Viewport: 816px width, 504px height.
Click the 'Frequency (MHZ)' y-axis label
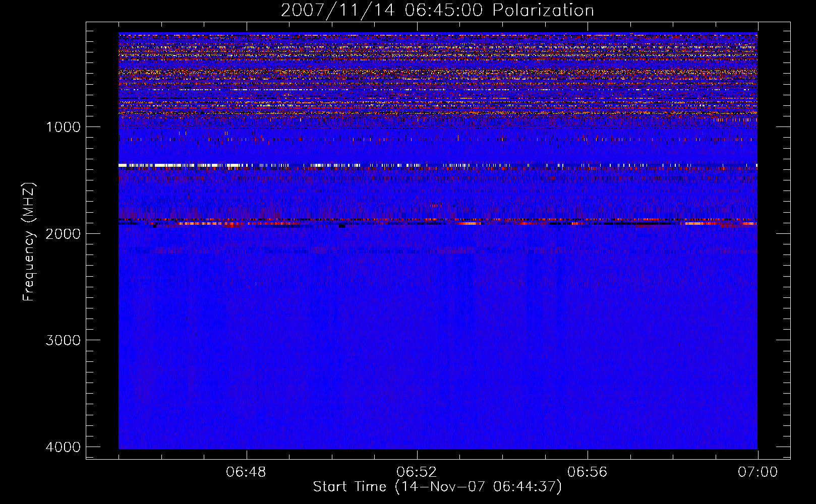pyautogui.click(x=29, y=242)
